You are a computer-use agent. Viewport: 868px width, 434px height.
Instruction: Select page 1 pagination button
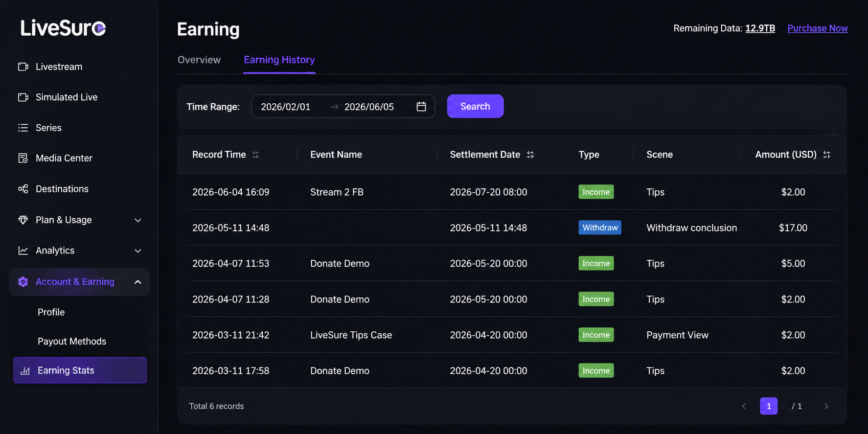coord(769,406)
